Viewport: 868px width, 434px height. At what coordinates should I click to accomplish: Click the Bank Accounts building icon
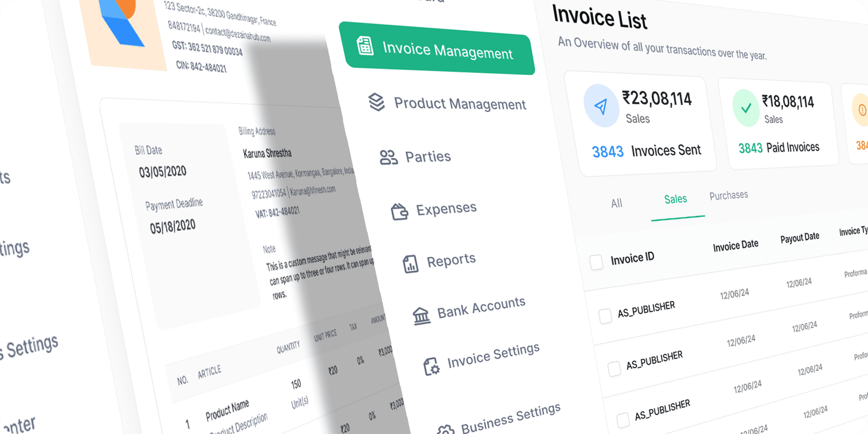(x=421, y=316)
